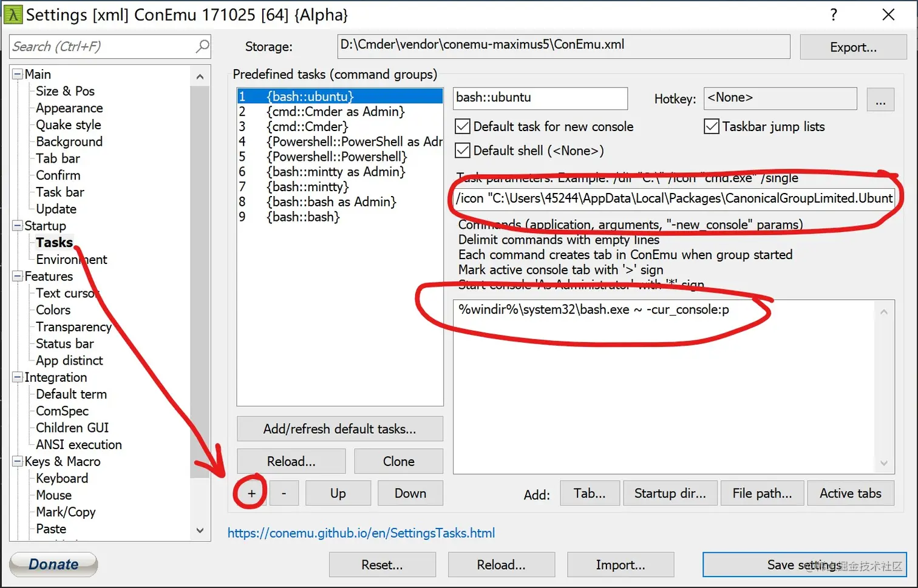Image resolution: width=918 pixels, height=588 pixels.
Task: Open ComSpec settings page
Action: pos(62,411)
